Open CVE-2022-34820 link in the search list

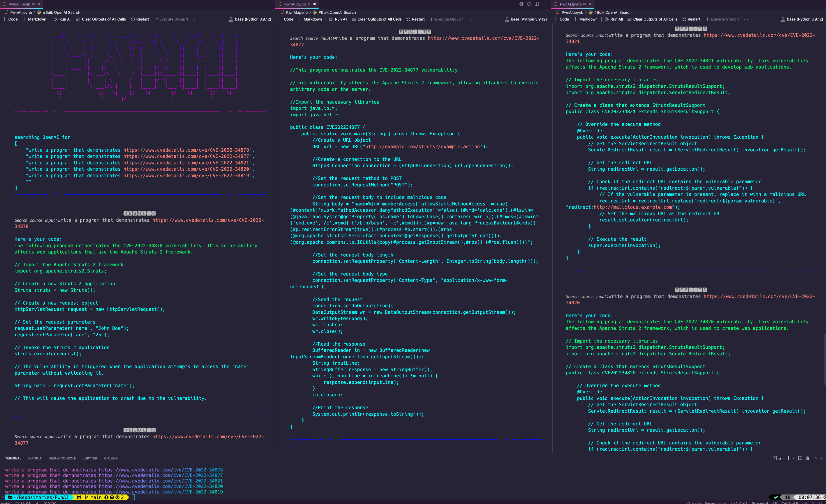click(186, 169)
